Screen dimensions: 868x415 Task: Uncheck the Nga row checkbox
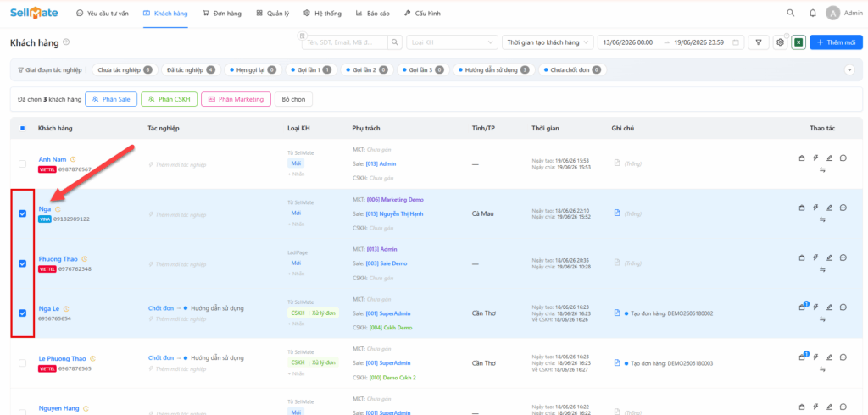point(23,213)
